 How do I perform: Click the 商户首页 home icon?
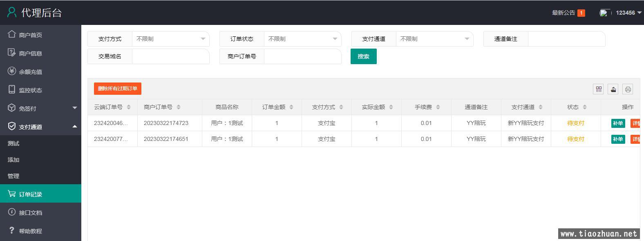click(x=12, y=34)
